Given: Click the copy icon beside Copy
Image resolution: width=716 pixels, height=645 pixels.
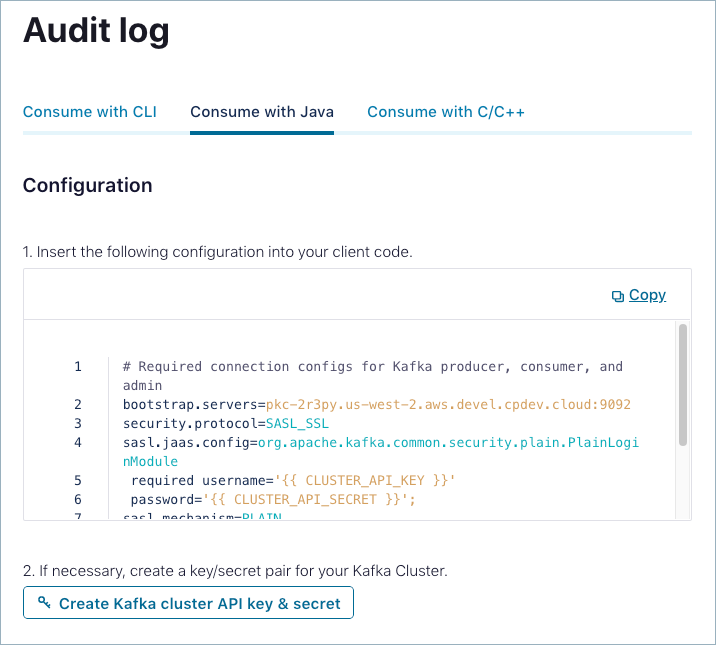Looking at the screenshot, I should point(618,296).
